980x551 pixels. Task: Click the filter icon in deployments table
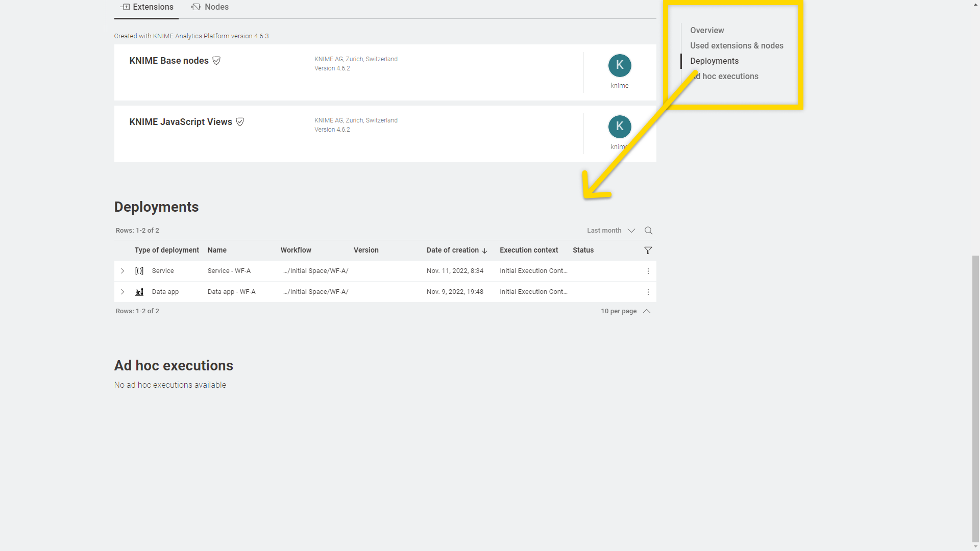point(648,251)
